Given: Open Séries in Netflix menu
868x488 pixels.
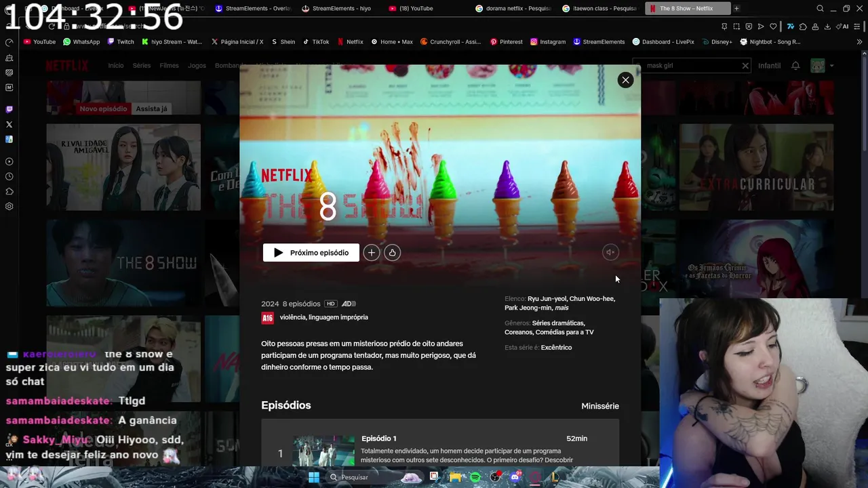Looking at the screenshot, I should (x=142, y=66).
